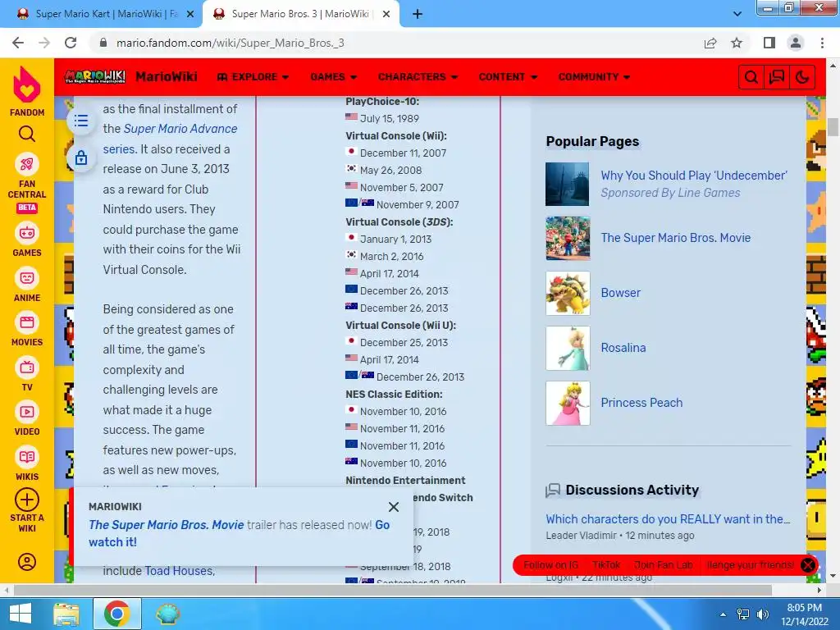Click the page lock icon
840x630 pixels.
click(81, 157)
